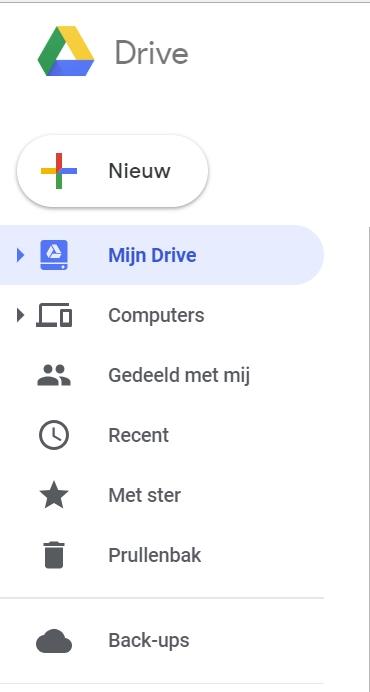Viewport: 370px width, 692px height.
Task: View Back-ups text entry
Action: (149, 641)
